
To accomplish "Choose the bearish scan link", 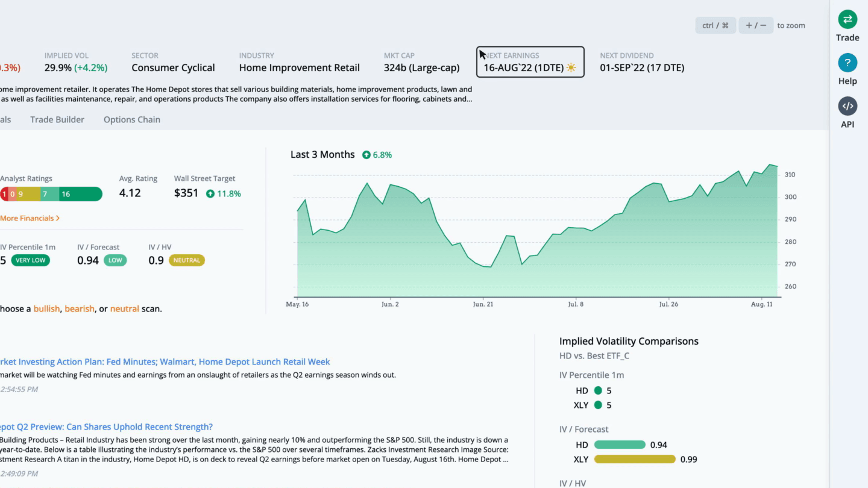I will pyautogui.click(x=80, y=308).
